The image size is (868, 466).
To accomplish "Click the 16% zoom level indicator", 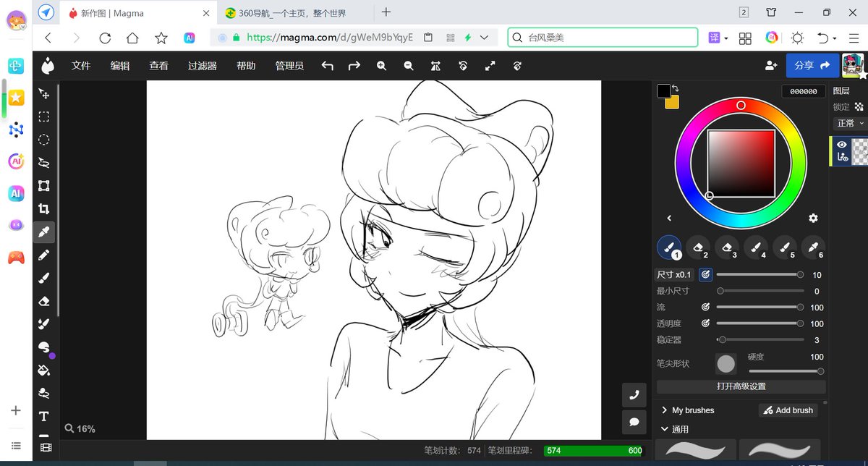I will point(80,428).
